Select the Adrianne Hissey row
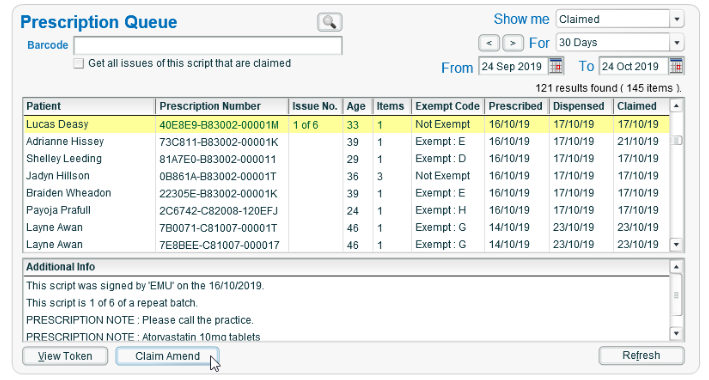 [x=346, y=142]
